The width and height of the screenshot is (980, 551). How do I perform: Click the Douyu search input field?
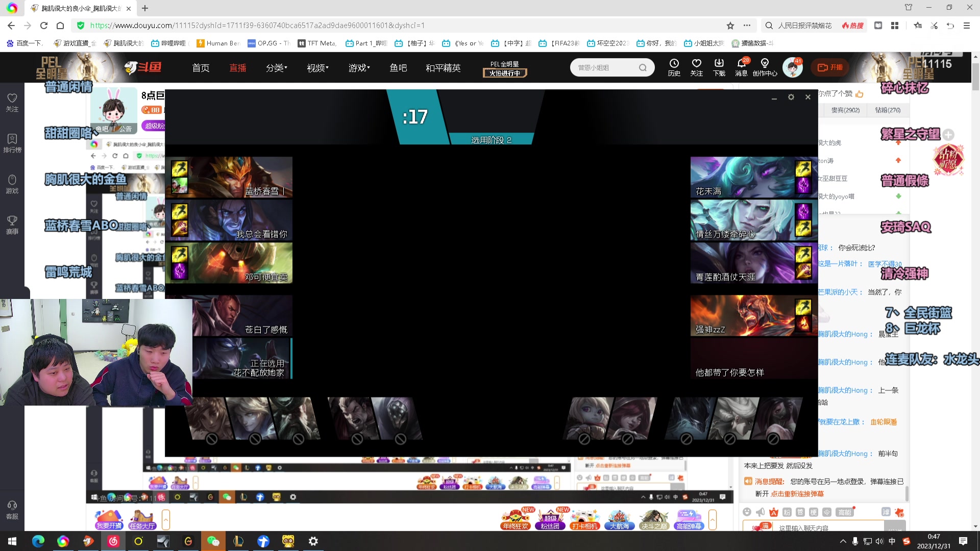tap(605, 67)
